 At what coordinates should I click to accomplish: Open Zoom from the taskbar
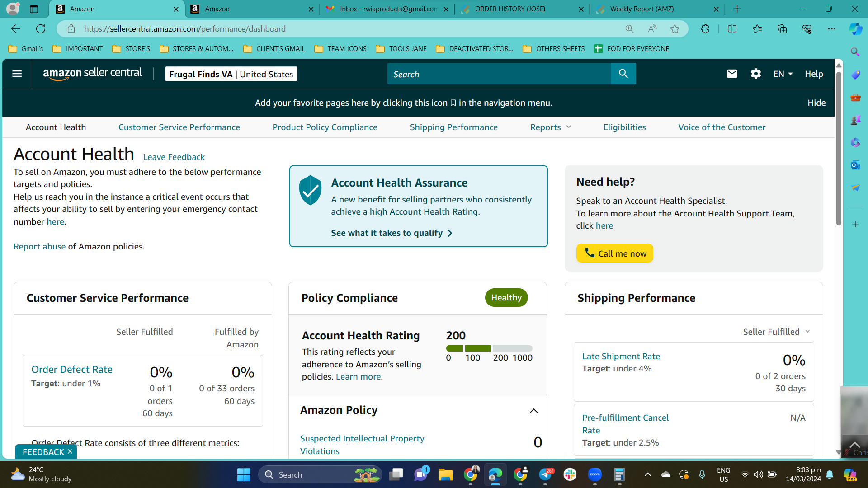(x=594, y=474)
